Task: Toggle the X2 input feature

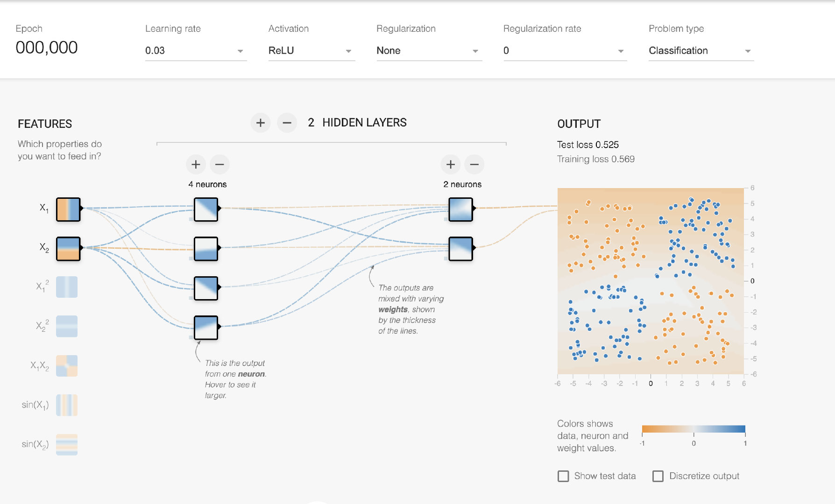Action: point(68,249)
